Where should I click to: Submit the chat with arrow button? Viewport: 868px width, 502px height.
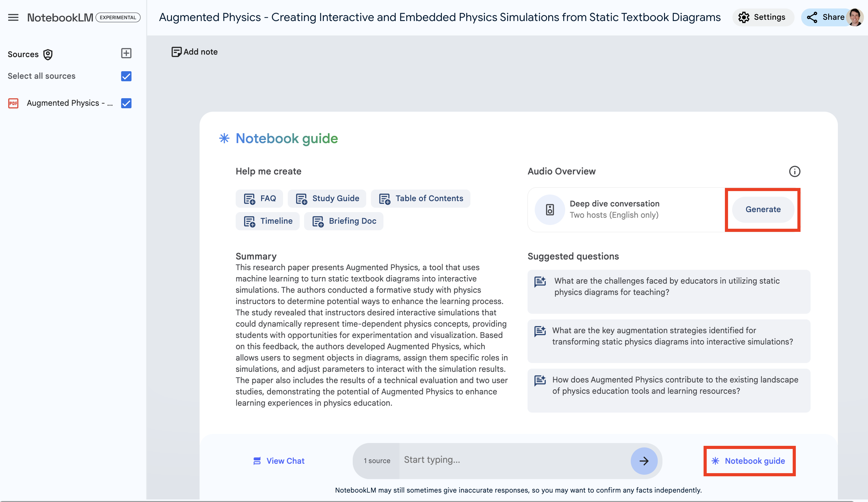[644, 461]
